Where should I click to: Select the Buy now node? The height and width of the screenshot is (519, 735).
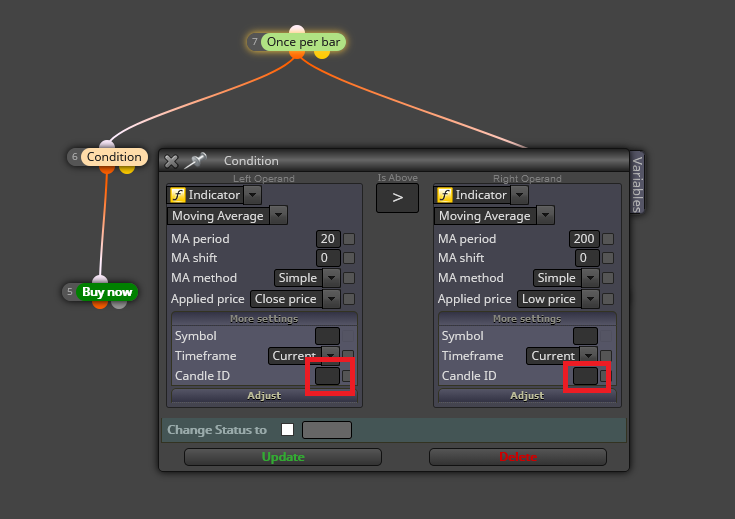click(107, 292)
